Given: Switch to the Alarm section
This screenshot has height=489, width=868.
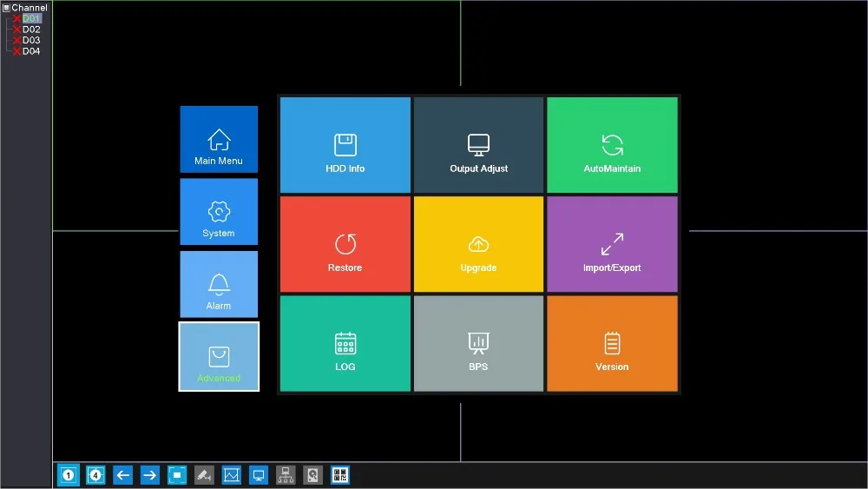Looking at the screenshot, I should point(219,284).
